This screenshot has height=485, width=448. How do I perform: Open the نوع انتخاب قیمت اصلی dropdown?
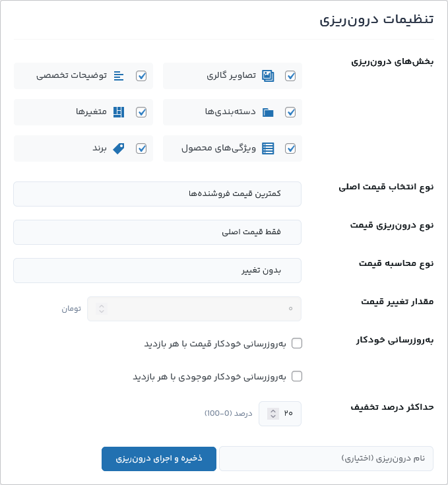click(157, 194)
